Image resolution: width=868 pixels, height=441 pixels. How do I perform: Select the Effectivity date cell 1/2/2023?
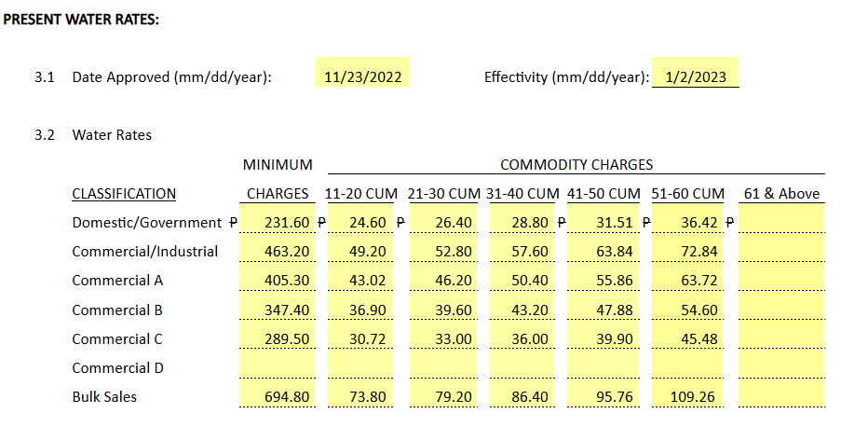tap(696, 72)
